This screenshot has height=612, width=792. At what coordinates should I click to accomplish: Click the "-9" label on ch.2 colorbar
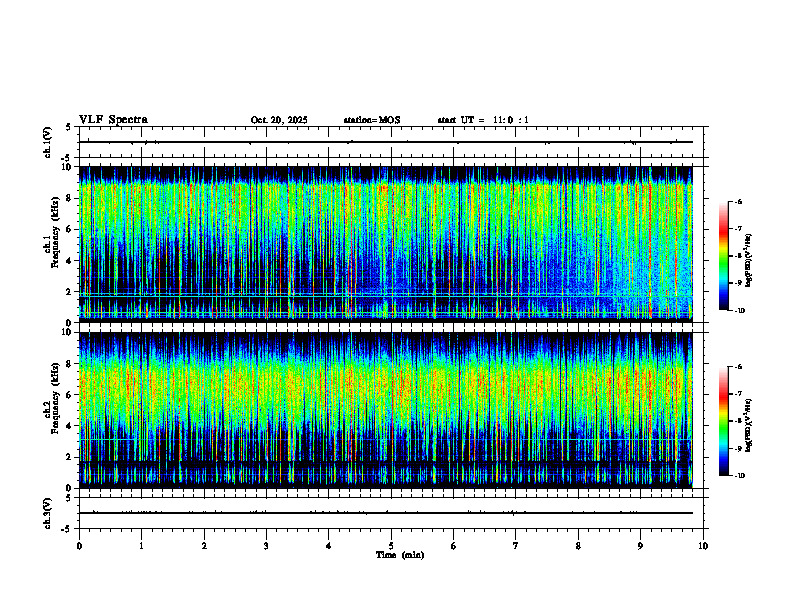click(x=737, y=448)
